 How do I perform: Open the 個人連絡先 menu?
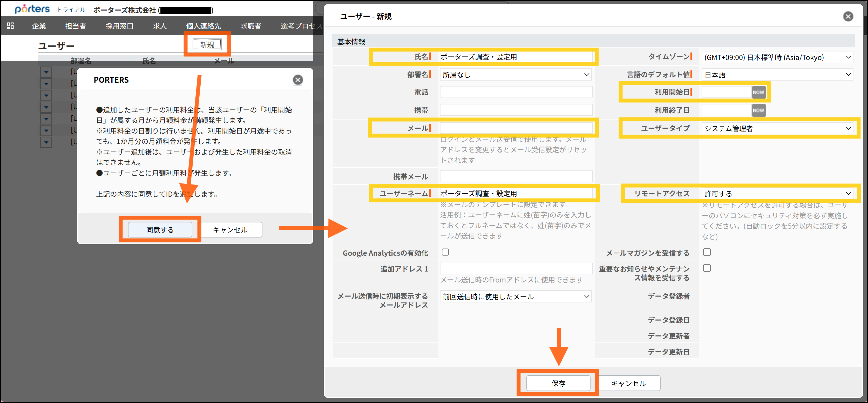[x=204, y=26]
